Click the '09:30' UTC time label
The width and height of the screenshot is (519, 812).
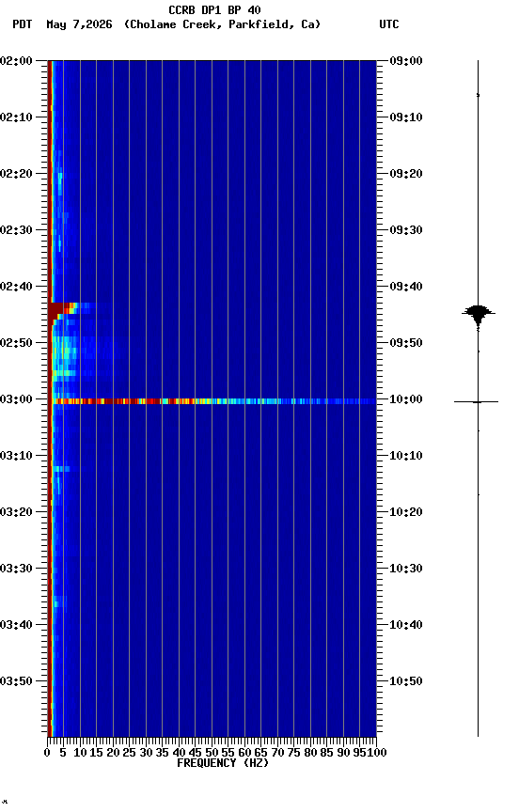406,230
